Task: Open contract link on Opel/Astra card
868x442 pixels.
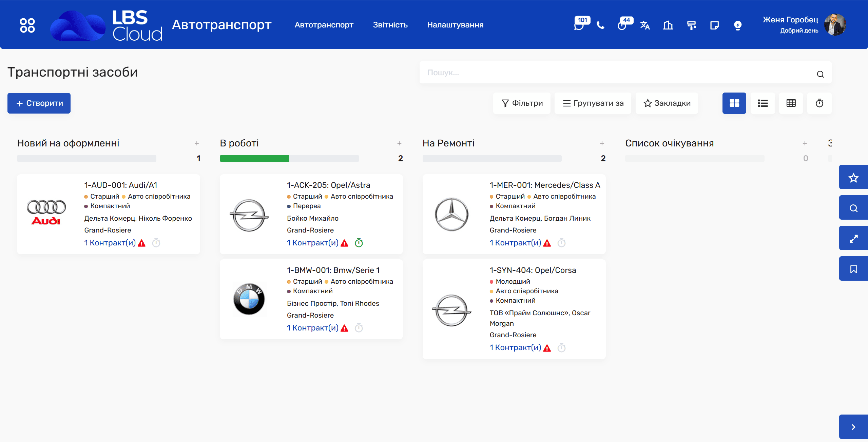Action: click(313, 243)
